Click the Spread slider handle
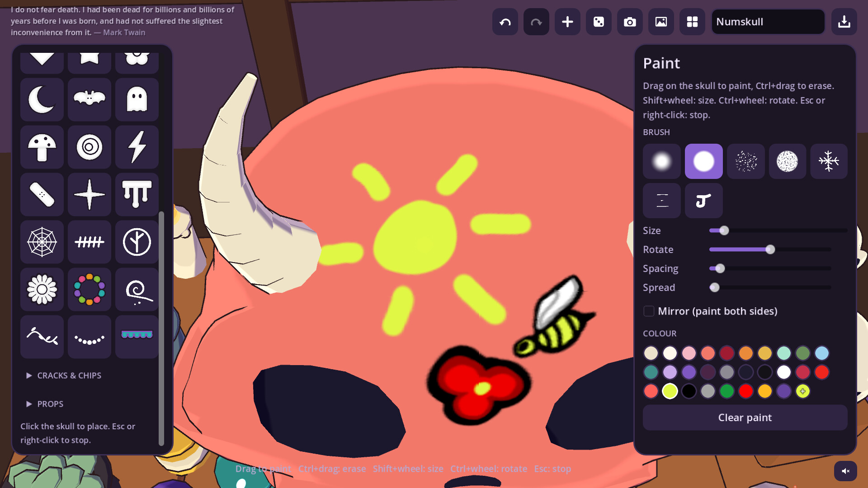The width and height of the screenshot is (868, 488). pyautogui.click(x=714, y=287)
